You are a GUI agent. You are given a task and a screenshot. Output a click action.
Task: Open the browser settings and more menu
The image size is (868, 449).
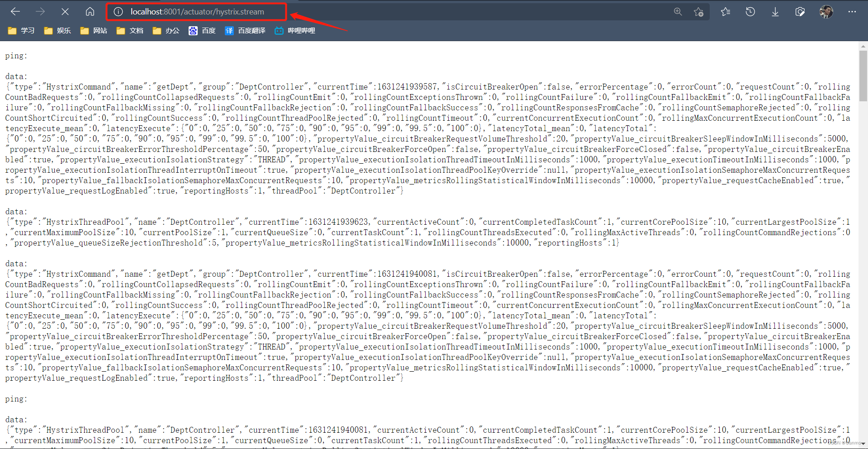coord(852,12)
